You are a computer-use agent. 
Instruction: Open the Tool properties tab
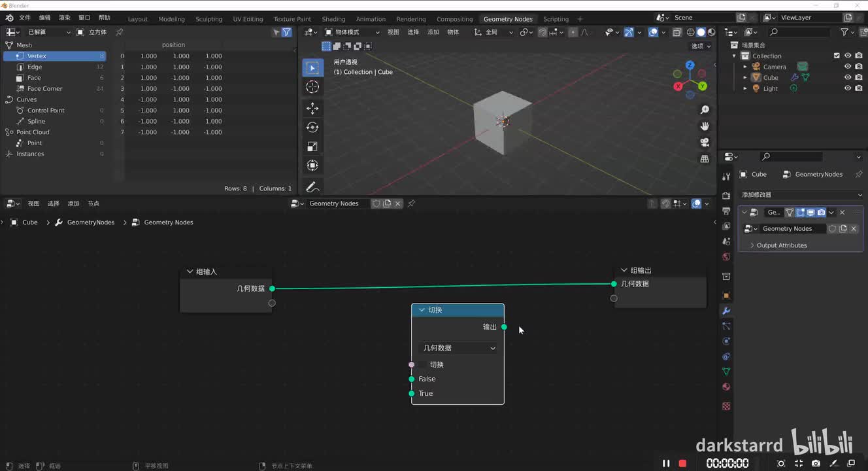click(x=726, y=177)
